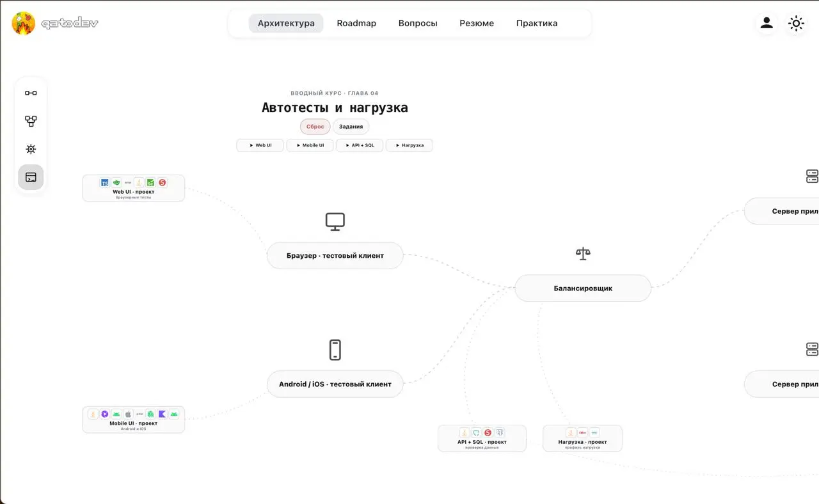Select the Балансировщик node
This screenshot has width=819, height=504.
(583, 288)
